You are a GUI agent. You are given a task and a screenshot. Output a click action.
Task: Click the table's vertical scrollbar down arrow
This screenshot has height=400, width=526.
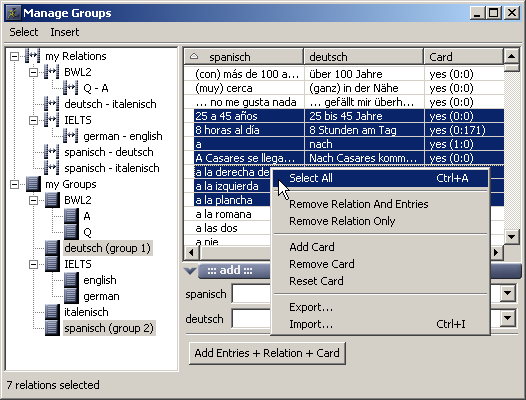click(x=511, y=237)
